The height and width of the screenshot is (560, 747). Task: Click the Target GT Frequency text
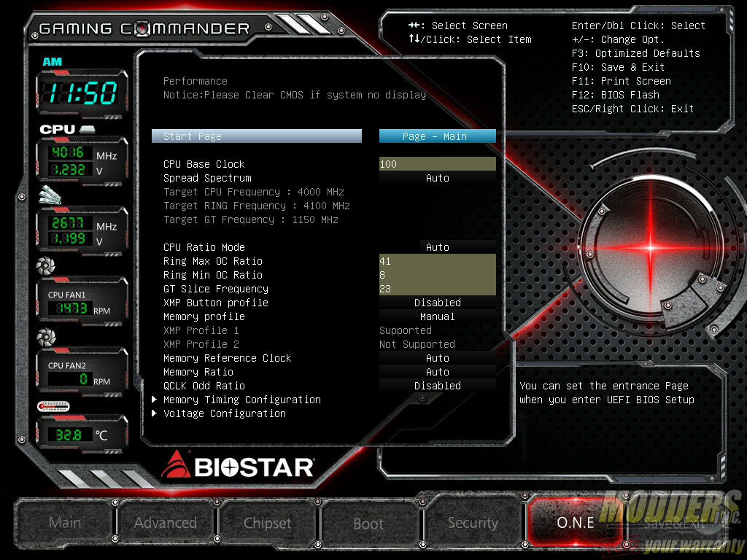coord(251,219)
